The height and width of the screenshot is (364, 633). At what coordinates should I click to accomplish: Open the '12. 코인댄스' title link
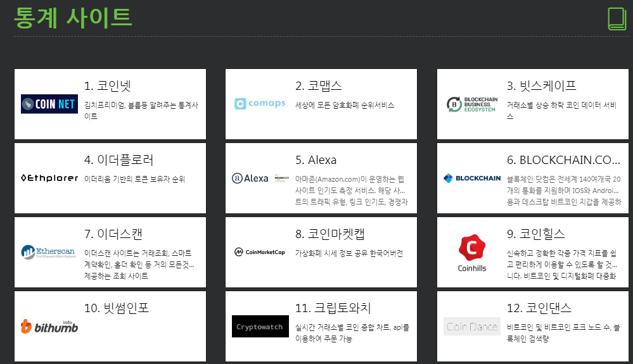point(539,308)
